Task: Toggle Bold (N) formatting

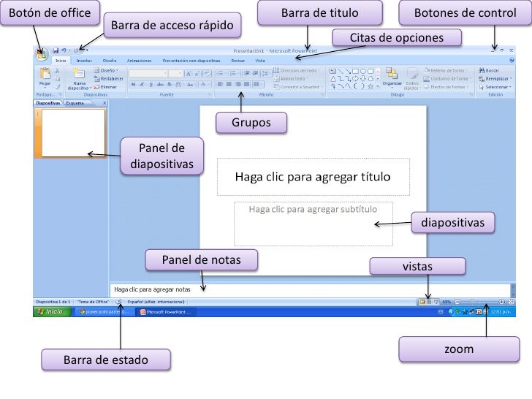Action: (x=133, y=84)
